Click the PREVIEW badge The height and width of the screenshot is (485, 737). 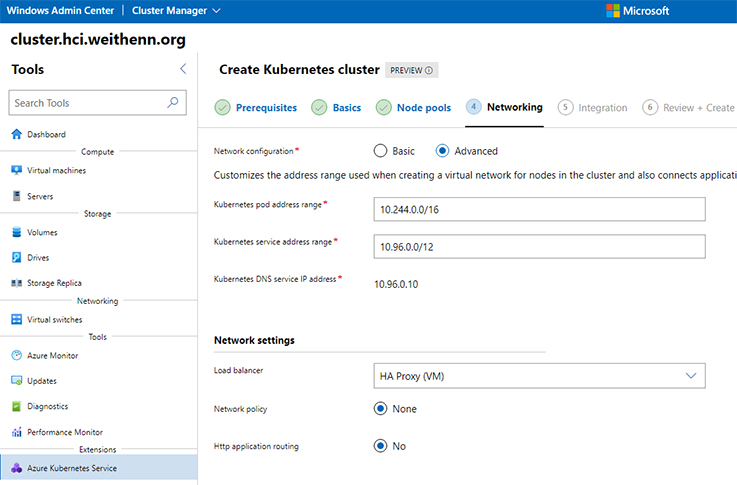click(412, 70)
